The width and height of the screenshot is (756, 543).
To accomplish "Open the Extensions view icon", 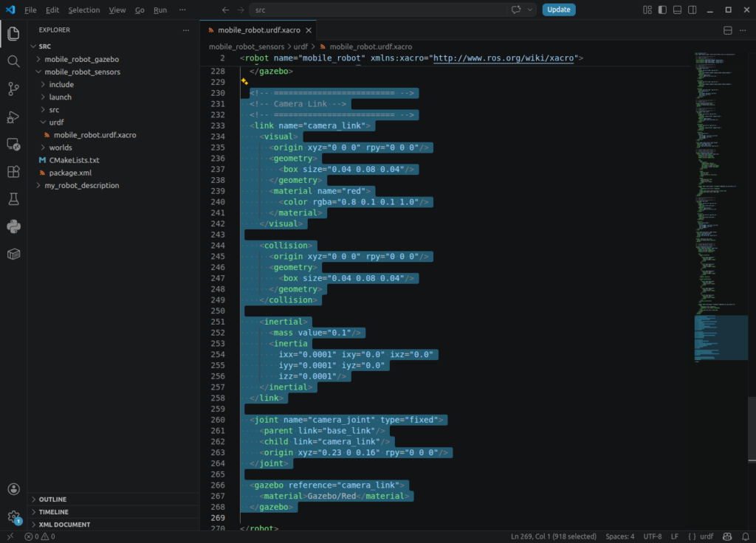I will coord(13,171).
